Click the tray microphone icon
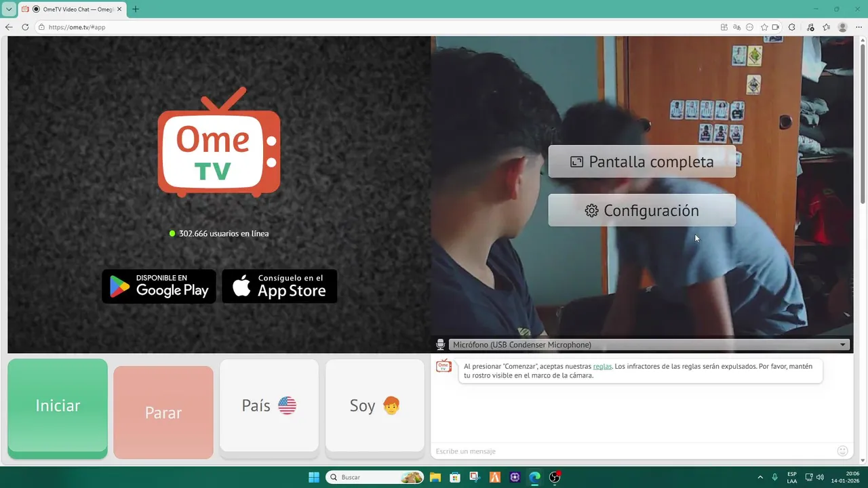 pos(775,477)
